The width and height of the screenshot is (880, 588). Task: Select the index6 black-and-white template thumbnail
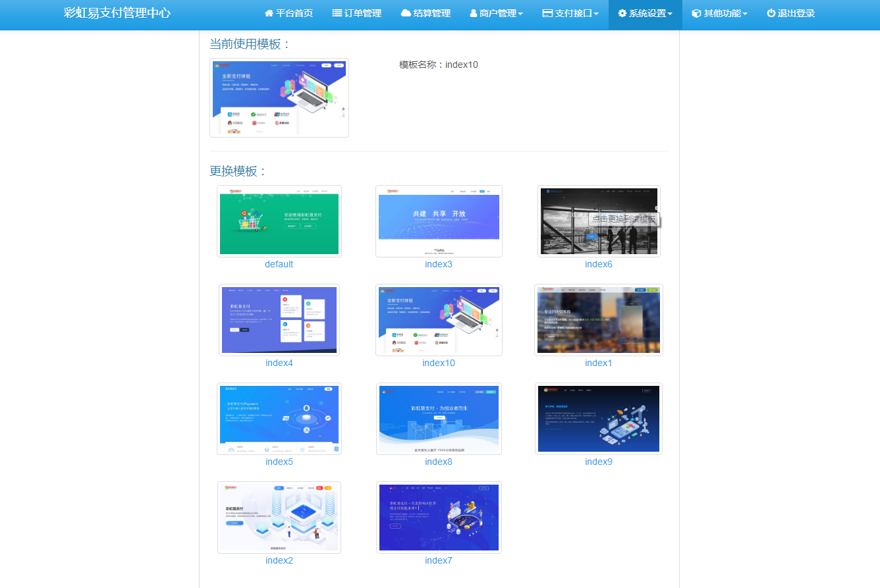(x=599, y=221)
